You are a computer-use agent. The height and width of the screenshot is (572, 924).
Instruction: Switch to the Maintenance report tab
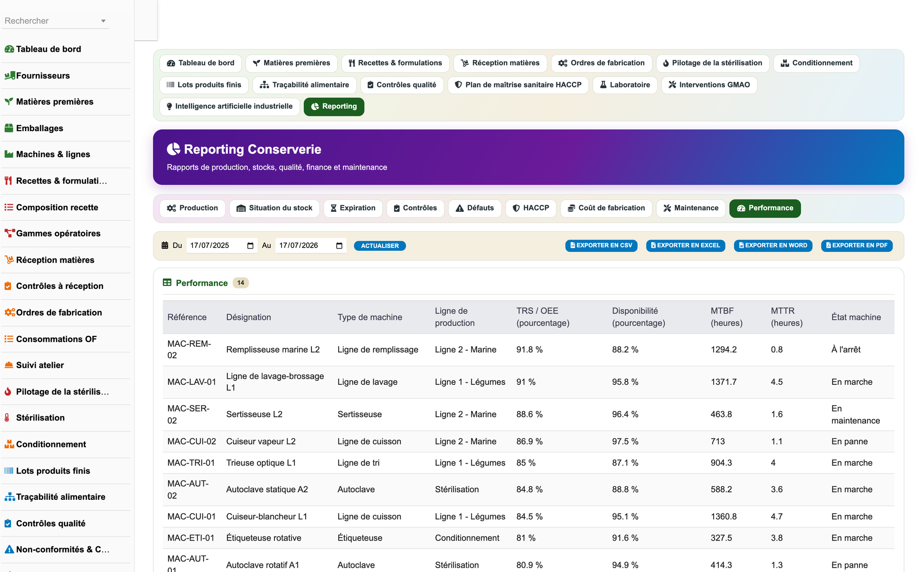pos(691,208)
